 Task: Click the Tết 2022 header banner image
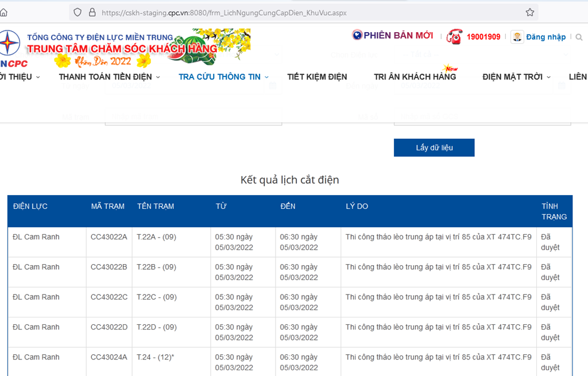click(x=138, y=48)
